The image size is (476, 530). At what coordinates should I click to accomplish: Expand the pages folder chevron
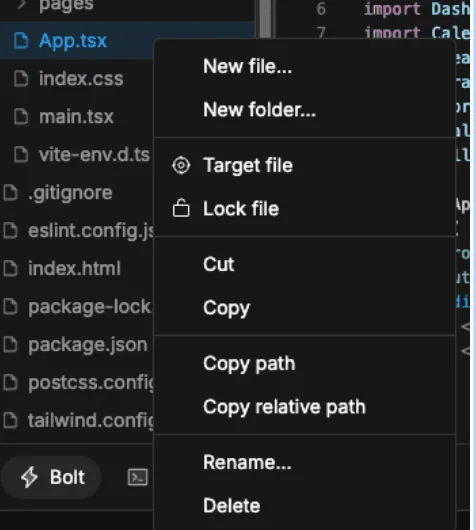coord(22,4)
